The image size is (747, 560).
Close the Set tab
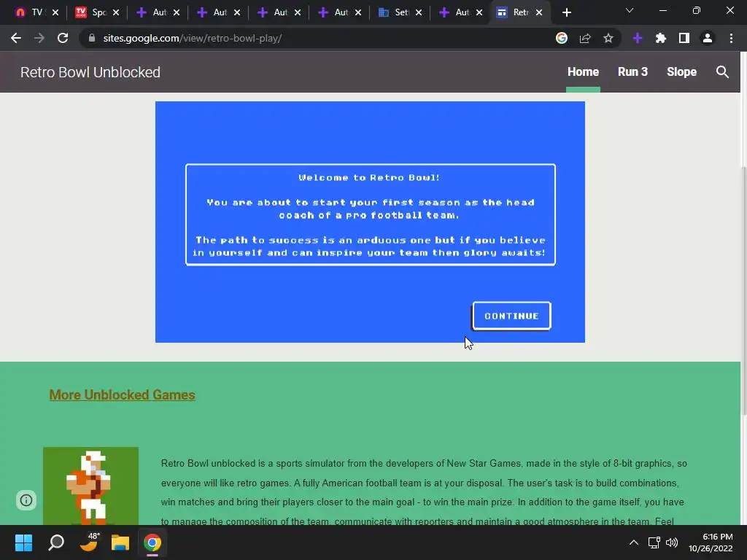418,12
